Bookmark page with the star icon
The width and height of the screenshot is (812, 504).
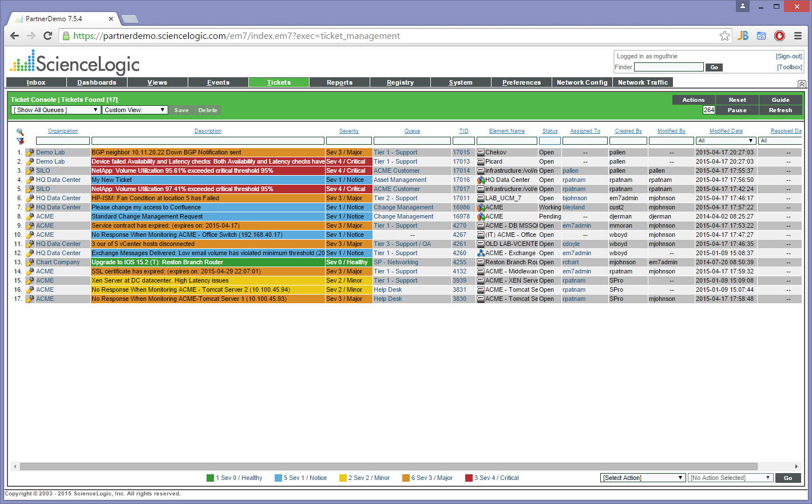pyautogui.click(x=724, y=36)
